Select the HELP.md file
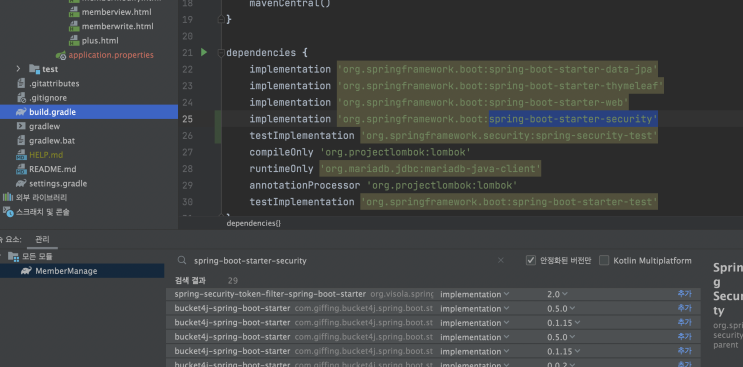The height and width of the screenshot is (367, 743). click(46, 155)
